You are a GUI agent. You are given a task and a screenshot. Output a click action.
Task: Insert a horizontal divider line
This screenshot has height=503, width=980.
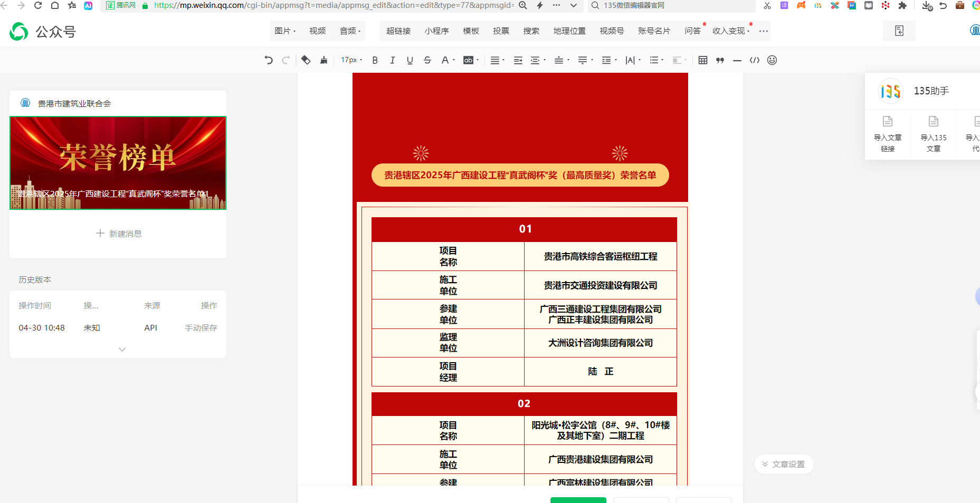[737, 60]
